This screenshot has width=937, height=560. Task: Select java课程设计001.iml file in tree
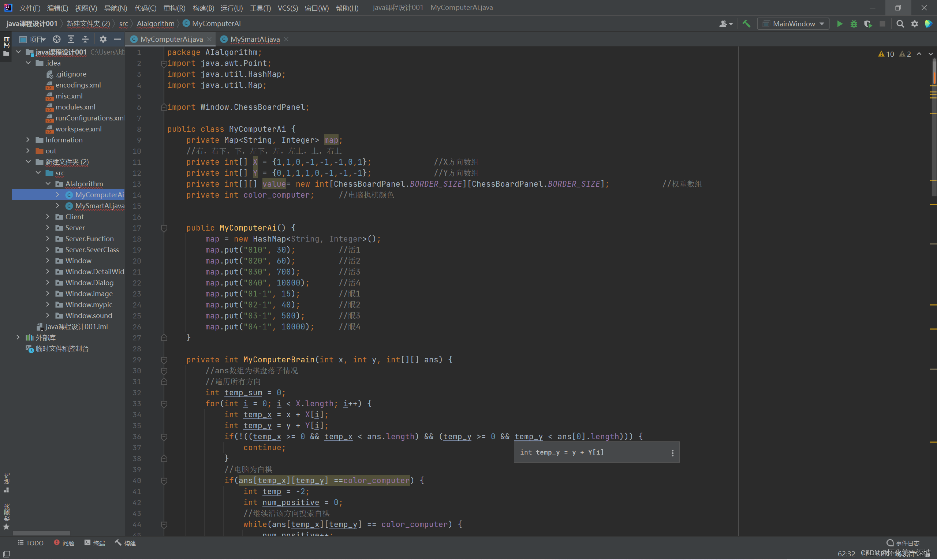tap(76, 326)
